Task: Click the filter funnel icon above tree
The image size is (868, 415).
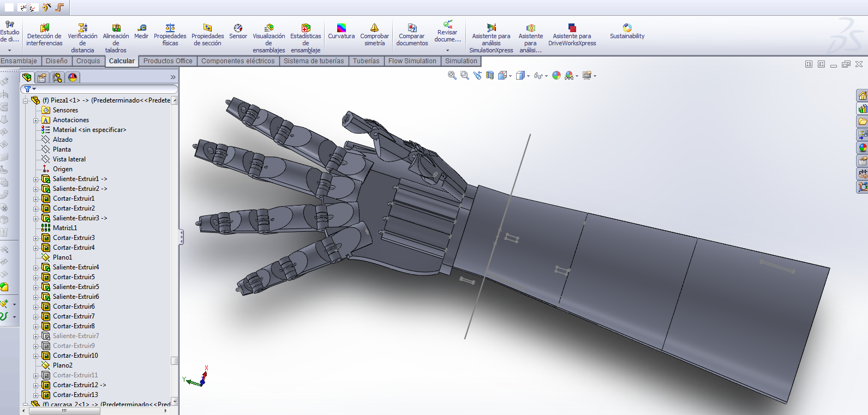Action: 27,89
